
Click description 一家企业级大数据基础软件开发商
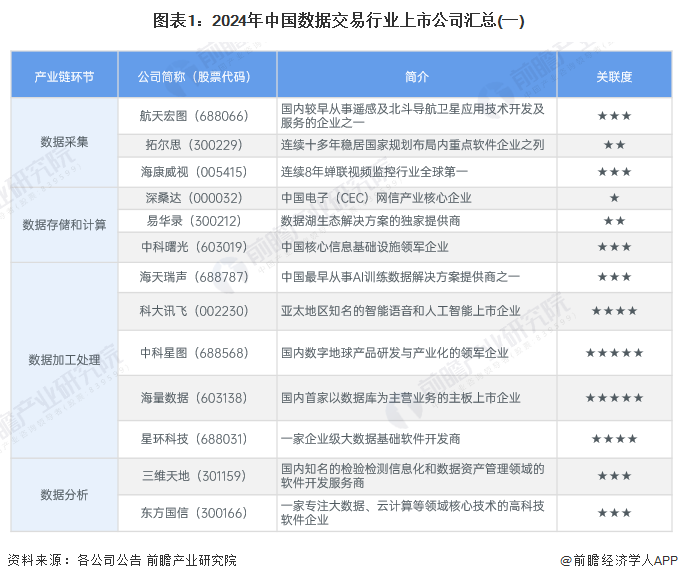[x=370, y=439]
